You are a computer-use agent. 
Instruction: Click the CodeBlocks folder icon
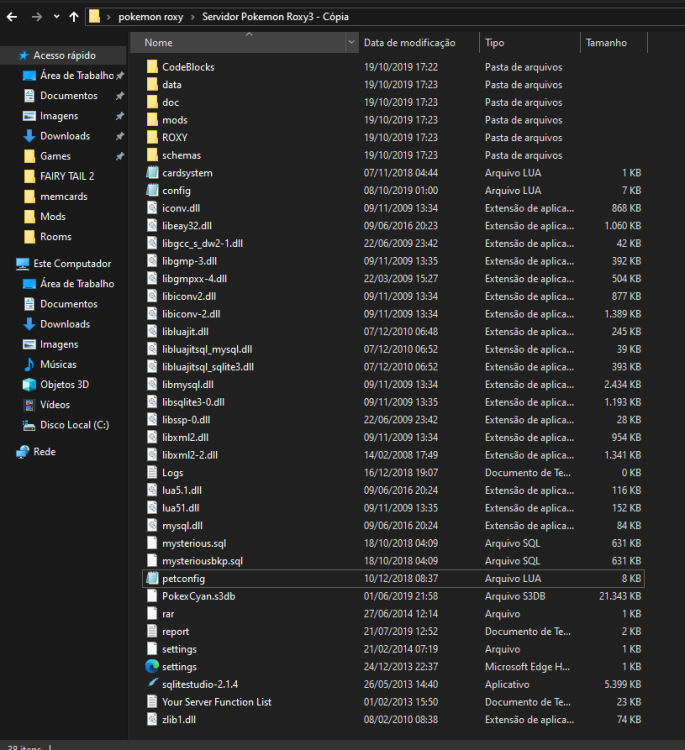tap(152, 67)
